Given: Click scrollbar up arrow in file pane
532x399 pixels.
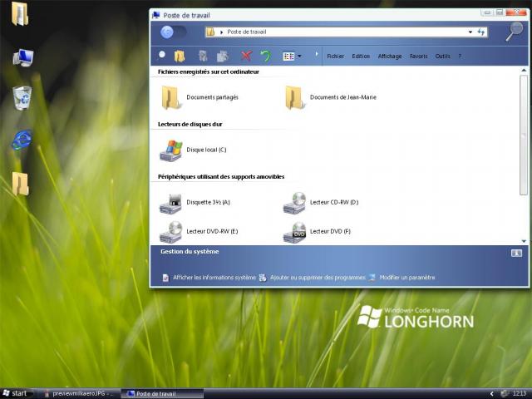Looking at the screenshot, I should point(524,70).
